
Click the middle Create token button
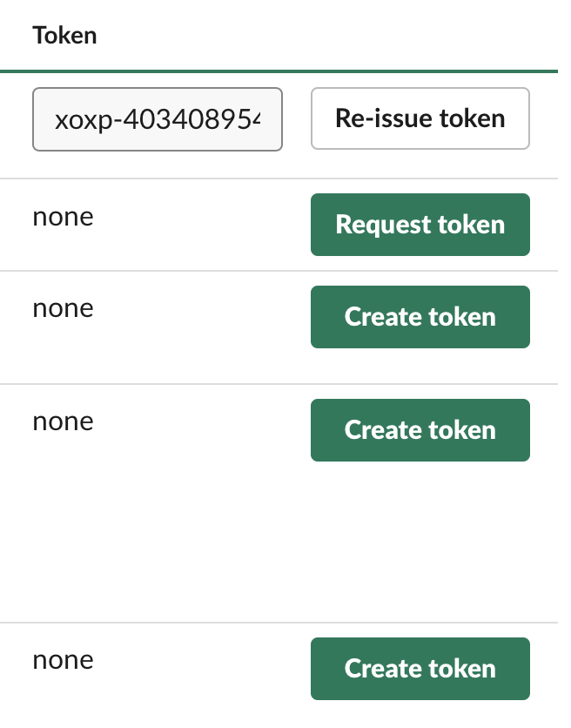click(420, 430)
